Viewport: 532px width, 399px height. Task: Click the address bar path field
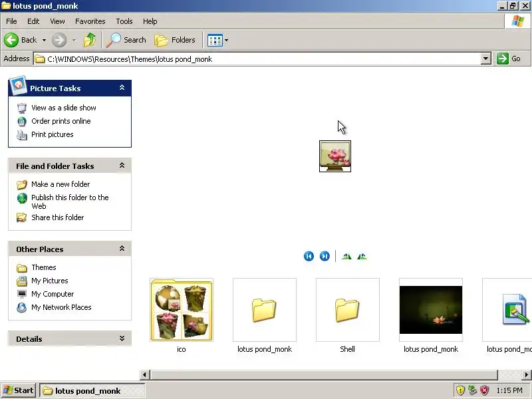[x=257, y=59]
